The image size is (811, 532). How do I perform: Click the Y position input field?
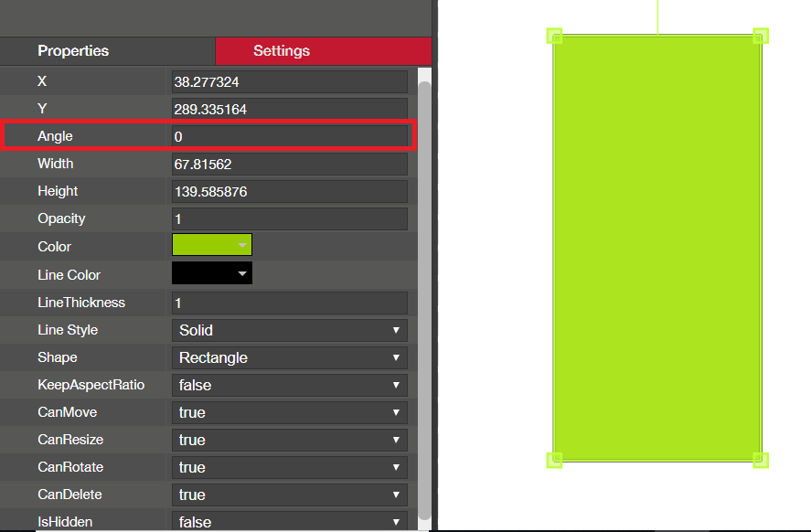[289, 110]
